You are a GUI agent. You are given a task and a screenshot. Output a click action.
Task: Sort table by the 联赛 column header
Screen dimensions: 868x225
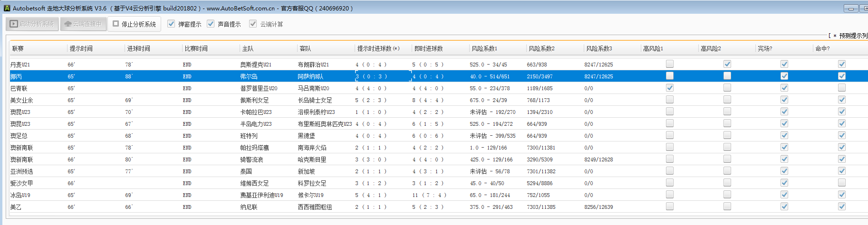(18, 48)
